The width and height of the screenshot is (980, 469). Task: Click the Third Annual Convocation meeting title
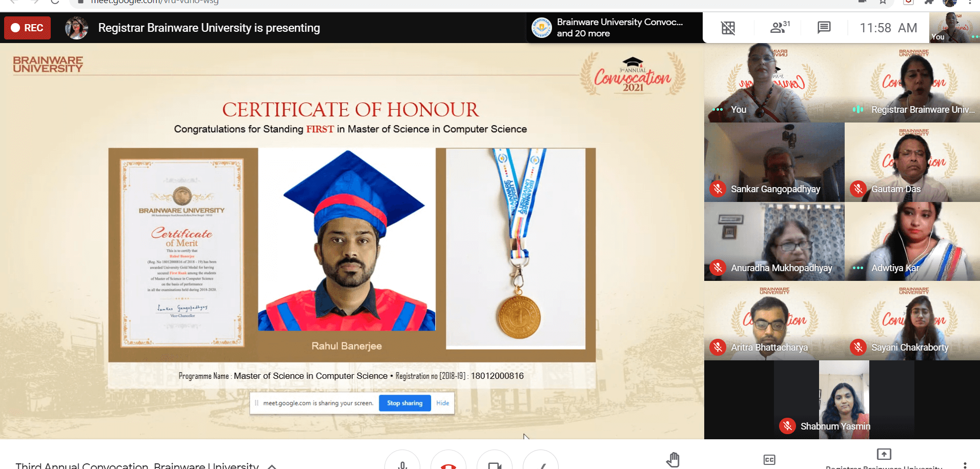137,465
